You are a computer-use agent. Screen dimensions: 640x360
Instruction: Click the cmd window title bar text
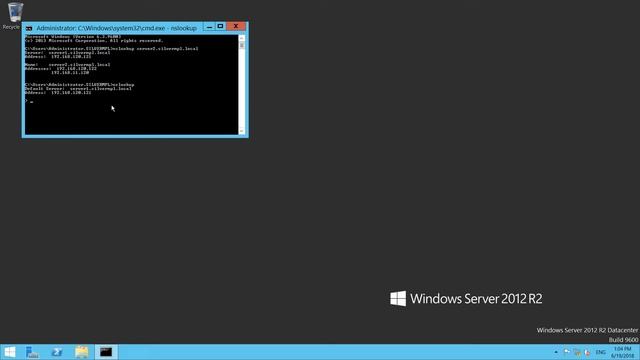117,28
